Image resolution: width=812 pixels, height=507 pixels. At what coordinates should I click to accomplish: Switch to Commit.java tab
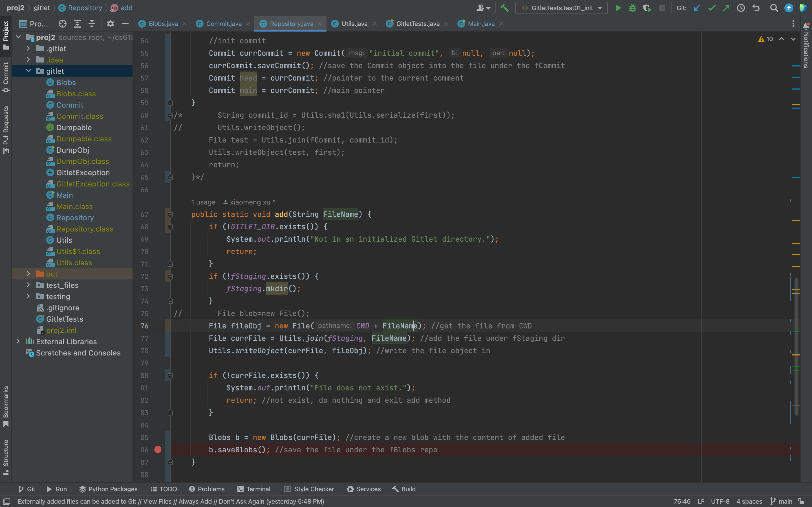click(224, 24)
